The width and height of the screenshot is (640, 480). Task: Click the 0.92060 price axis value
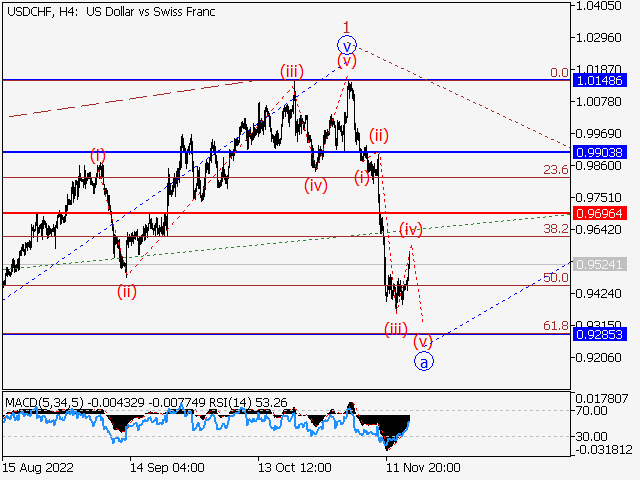click(x=598, y=358)
